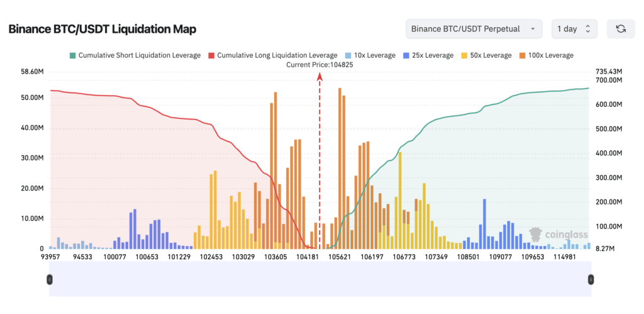Click the 100653 x-axis price label

(147, 257)
